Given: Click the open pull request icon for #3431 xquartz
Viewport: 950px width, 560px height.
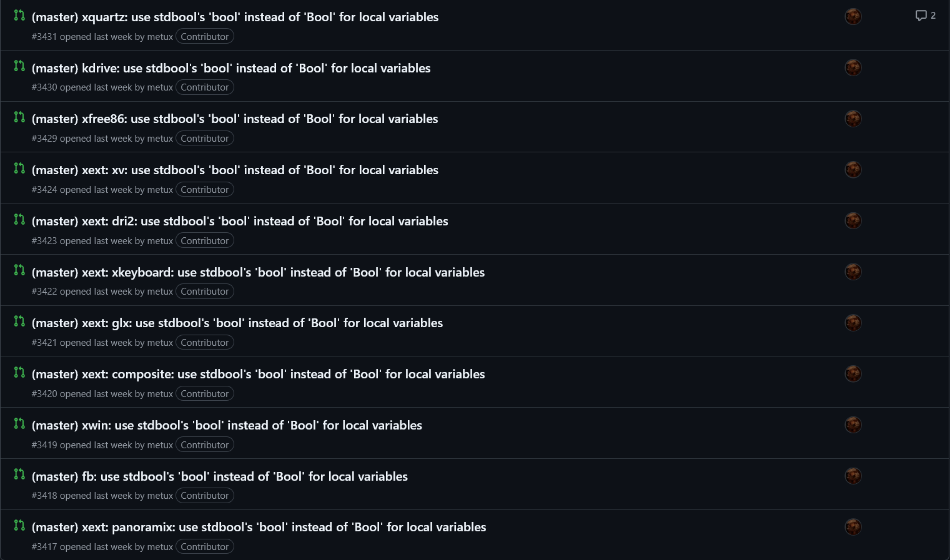Looking at the screenshot, I should pos(19,15).
